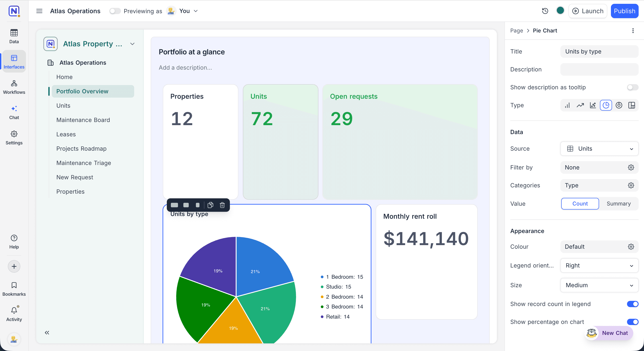Screen dimensions: 644x351
Task: Open Colour settings gear
Action: 631,247
